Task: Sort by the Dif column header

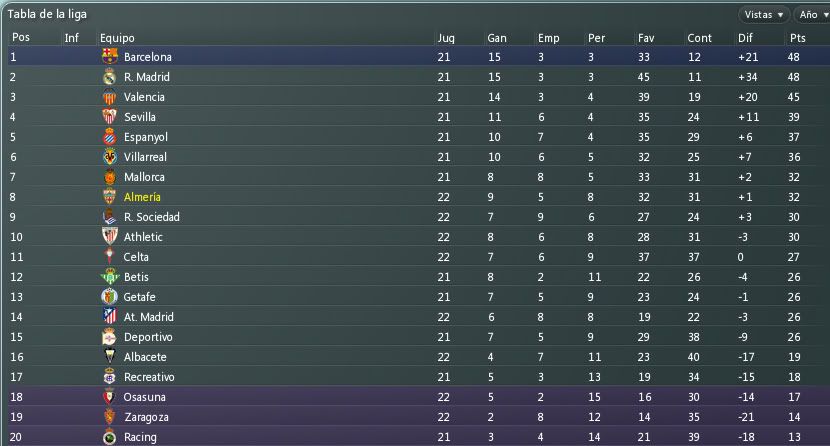Action: click(745, 38)
